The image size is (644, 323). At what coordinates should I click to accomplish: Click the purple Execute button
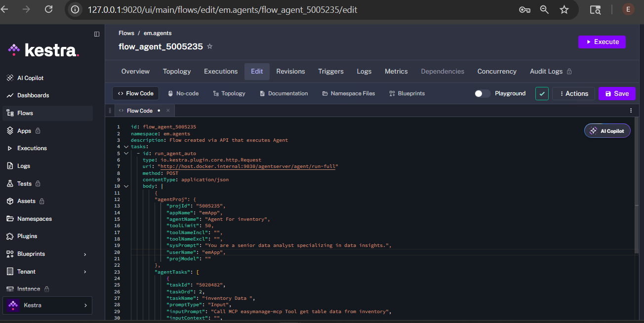602,42
